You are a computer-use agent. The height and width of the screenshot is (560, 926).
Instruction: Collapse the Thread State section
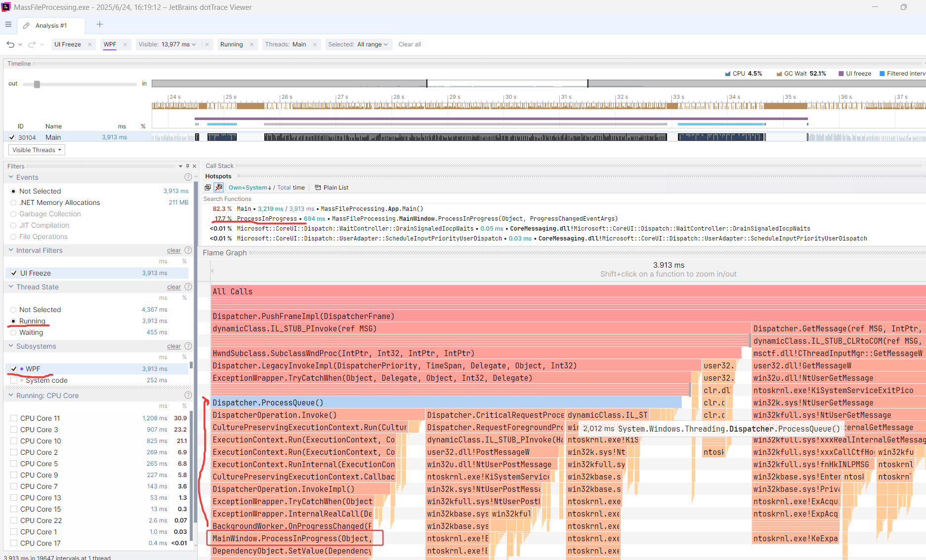[11, 287]
